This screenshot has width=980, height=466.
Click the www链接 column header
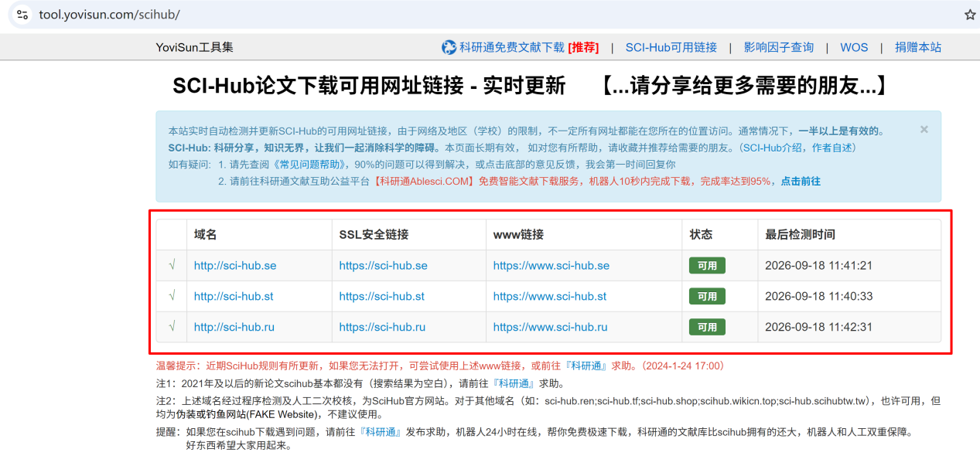[518, 234]
